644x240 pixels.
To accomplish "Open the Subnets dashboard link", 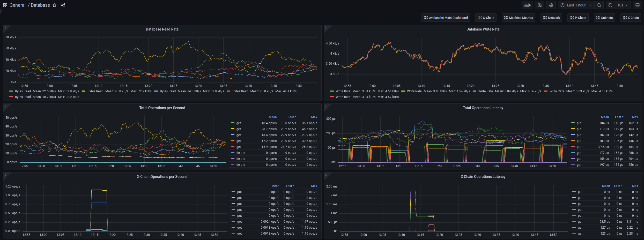I will (x=604, y=18).
